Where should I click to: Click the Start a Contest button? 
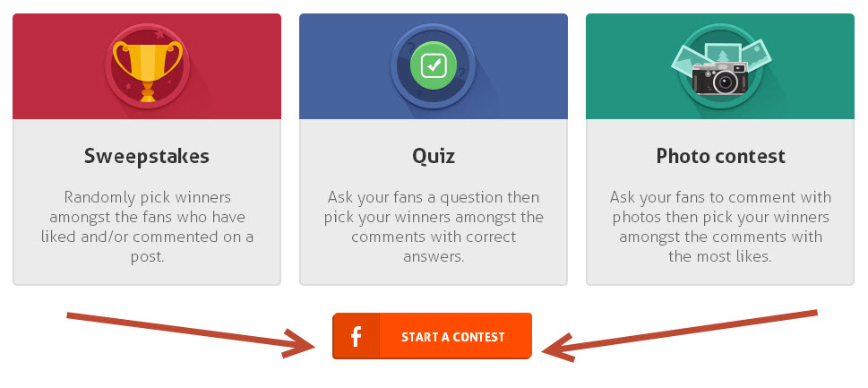pyautogui.click(x=432, y=336)
